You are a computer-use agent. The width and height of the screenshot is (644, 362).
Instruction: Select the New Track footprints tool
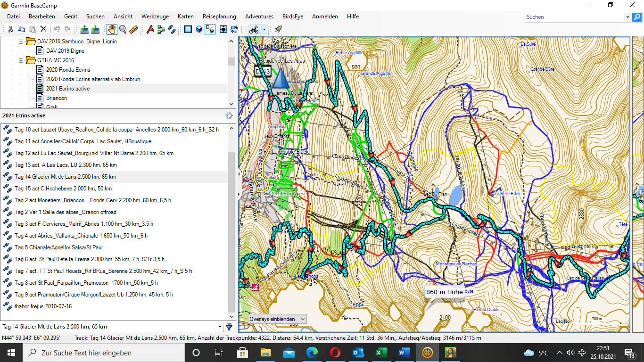[172, 29]
